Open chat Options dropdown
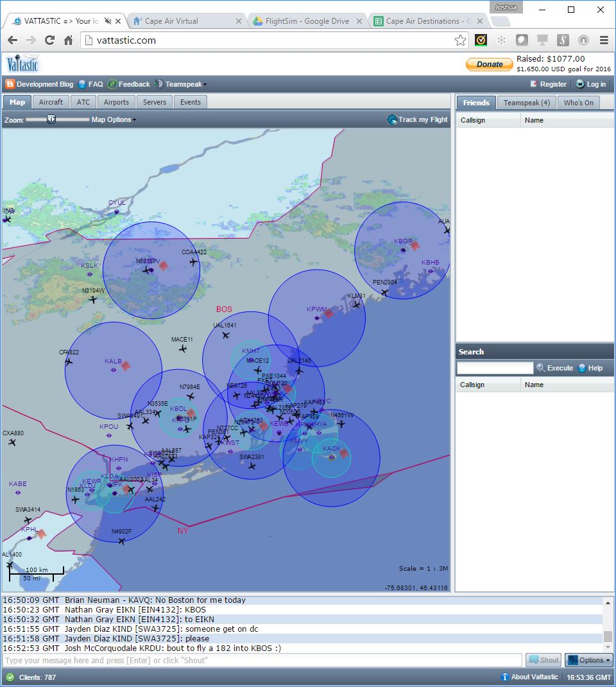Viewport: 616px width, 687px height. click(589, 660)
